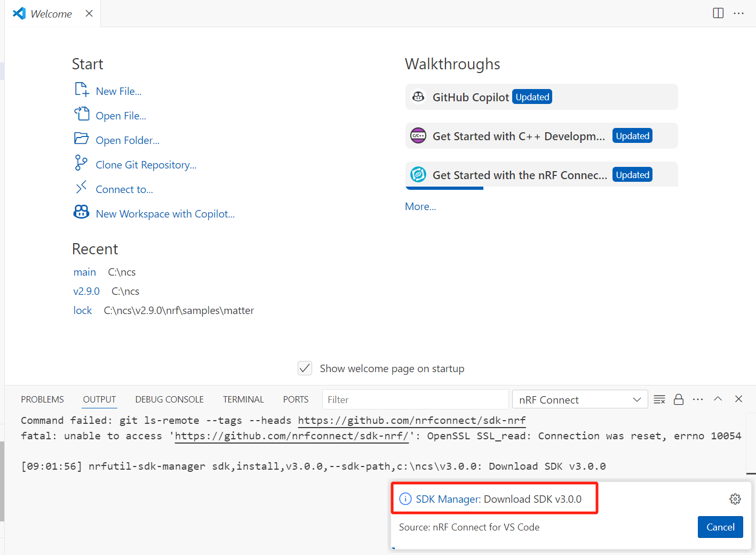This screenshot has width=756, height=555.
Task: Click the Connect to... link
Action: point(124,189)
